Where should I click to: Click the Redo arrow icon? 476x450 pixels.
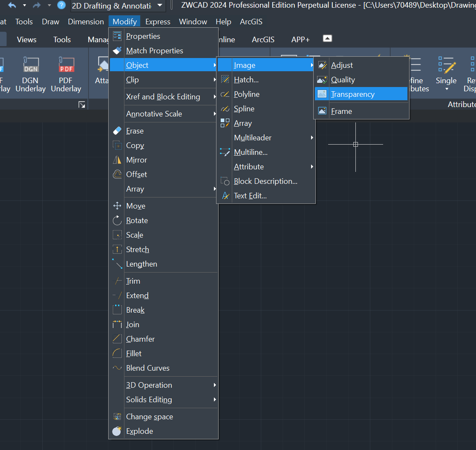pos(37,5)
